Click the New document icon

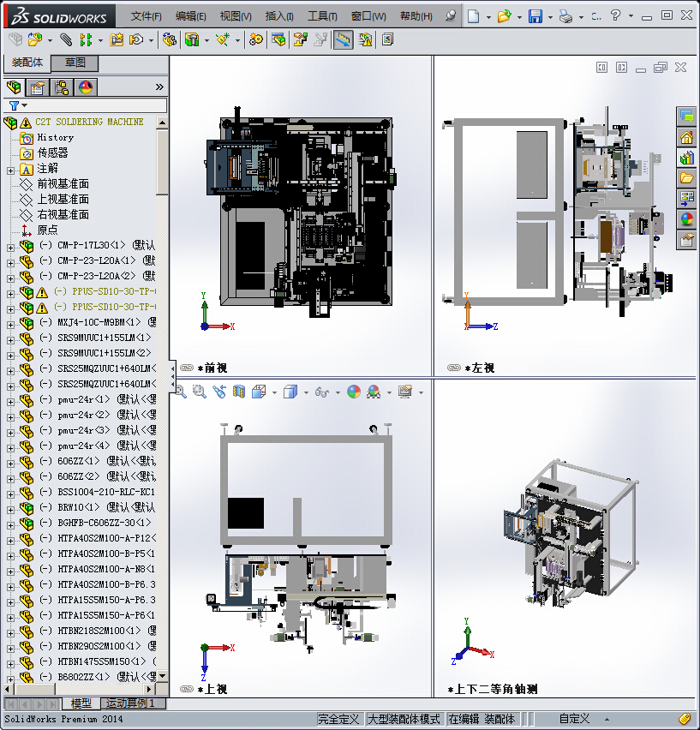[x=473, y=16]
